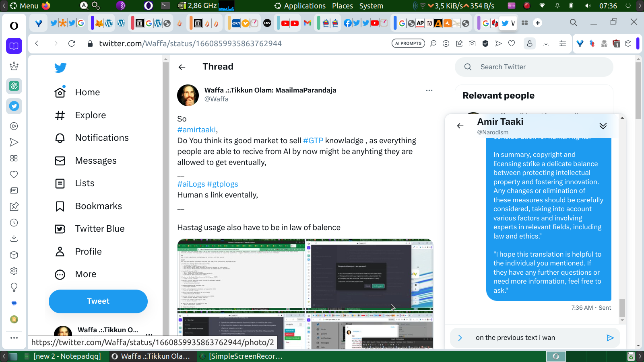Click the Twitter bird logo
Screen dimensions: 644x362
[x=60, y=68]
